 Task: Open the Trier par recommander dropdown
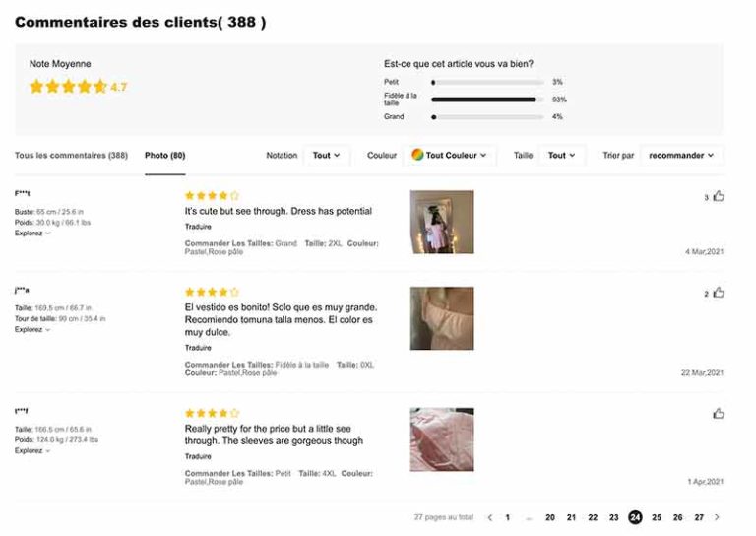click(681, 156)
